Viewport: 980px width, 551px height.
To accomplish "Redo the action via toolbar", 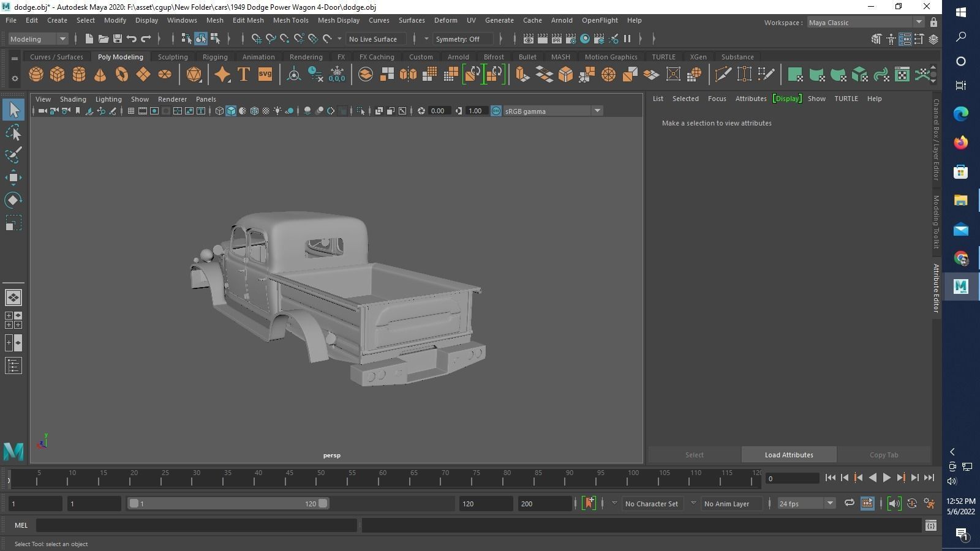I will (x=146, y=39).
